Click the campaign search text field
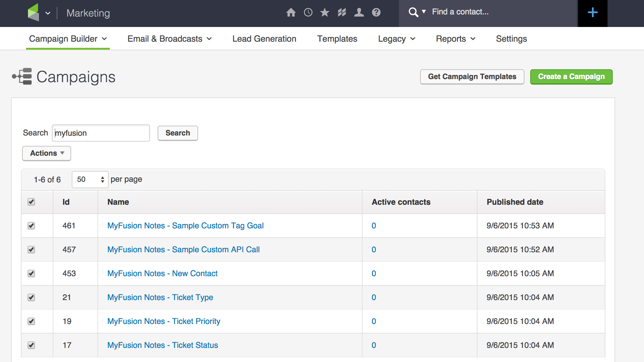644x362 pixels. click(101, 133)
